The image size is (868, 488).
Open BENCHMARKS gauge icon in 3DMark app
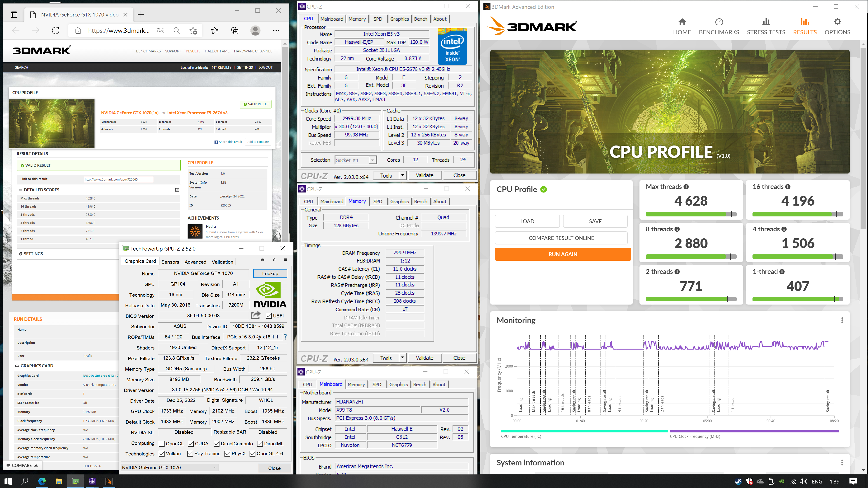pyautogui.click(x=719, y=22)
